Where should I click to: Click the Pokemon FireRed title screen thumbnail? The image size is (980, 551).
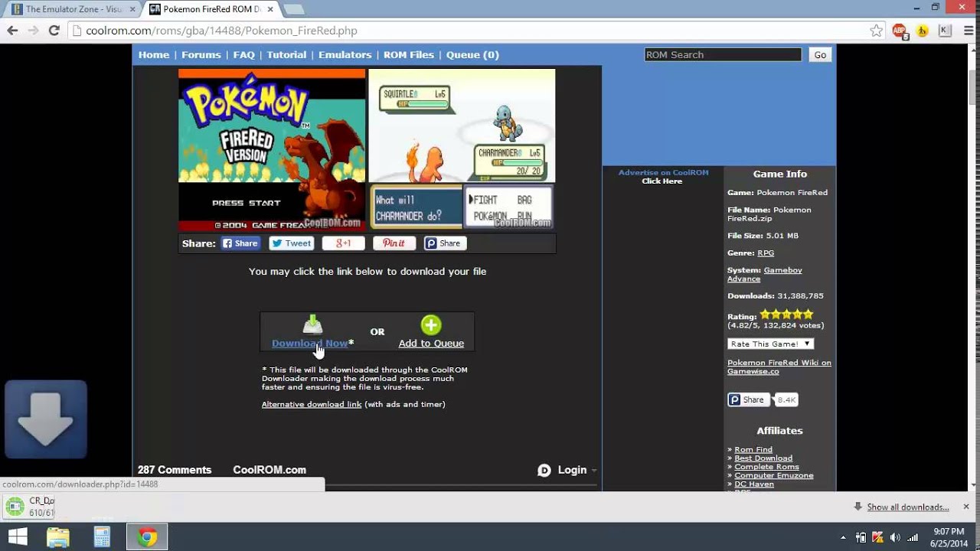pyautogui.click(x=272, y=150)
